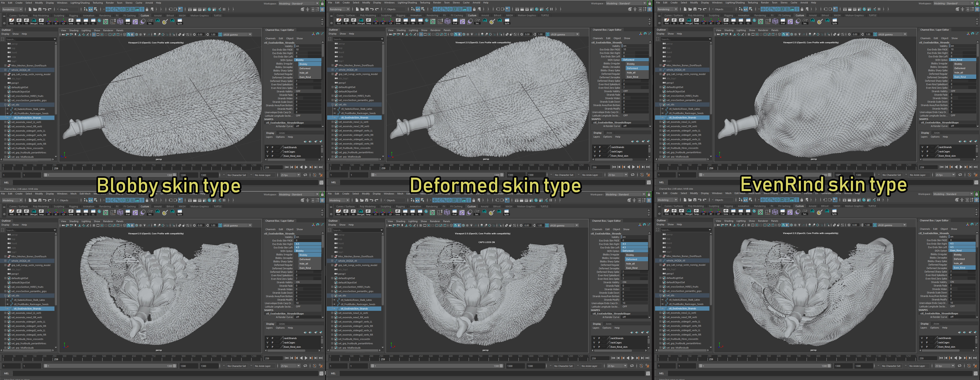Viewport: 980px width, 380px height.
Task: Click No Character Set button, upper Blobby window
Action: click(x=237, y=175)
